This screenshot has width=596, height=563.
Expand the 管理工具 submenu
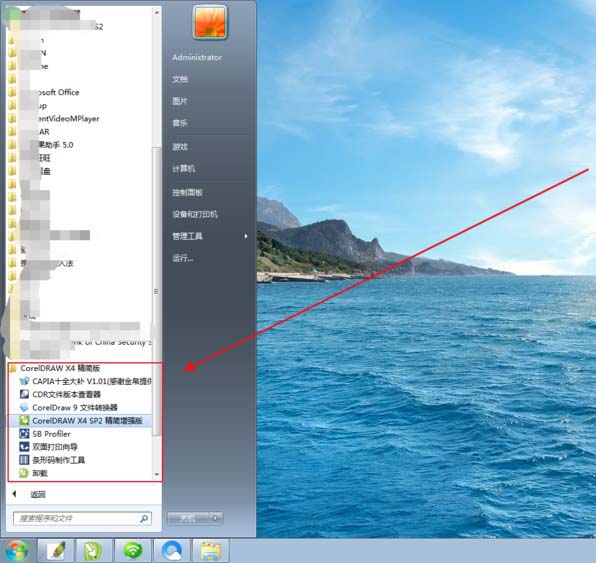(x=210, y=236)
